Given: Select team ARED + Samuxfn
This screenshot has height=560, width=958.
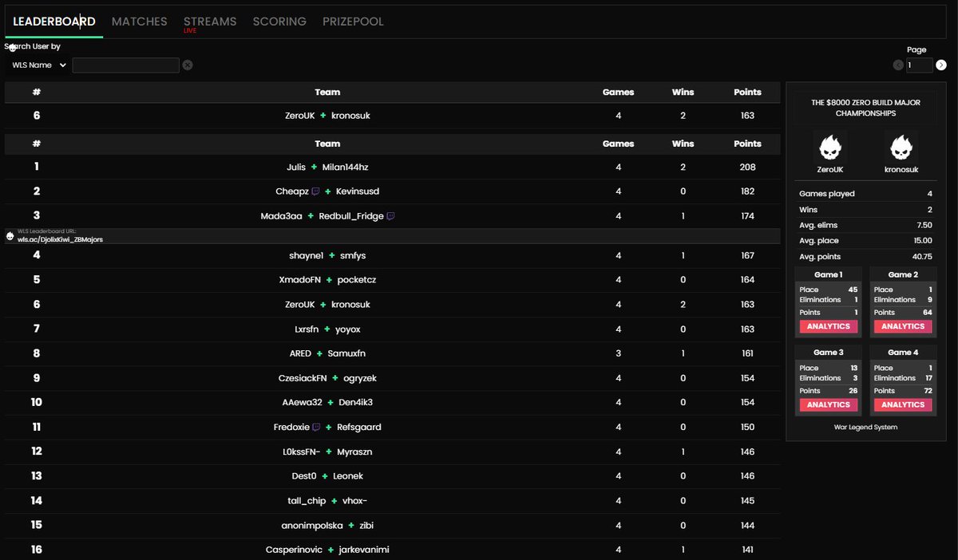Looking at the screenshot, I should click(392, 353).
